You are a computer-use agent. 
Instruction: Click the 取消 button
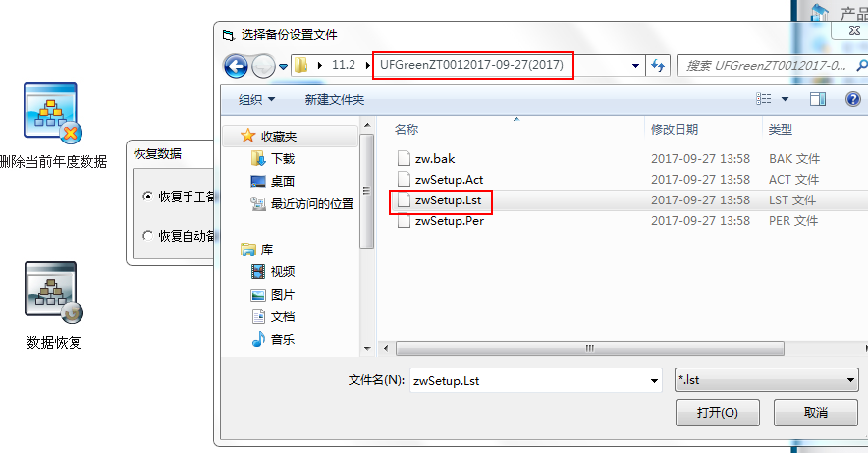coord(815,412)
